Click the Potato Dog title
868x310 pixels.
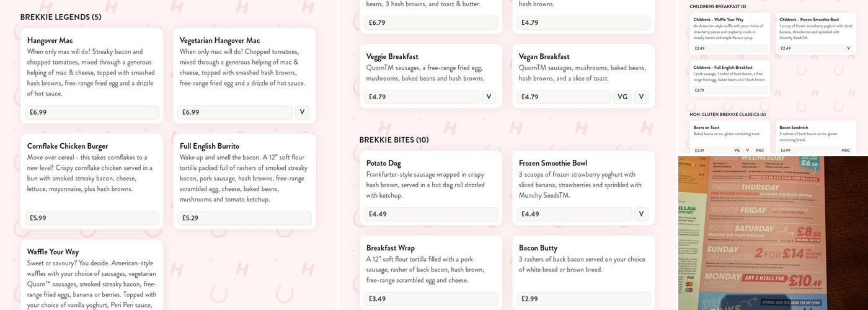point(384,163)
